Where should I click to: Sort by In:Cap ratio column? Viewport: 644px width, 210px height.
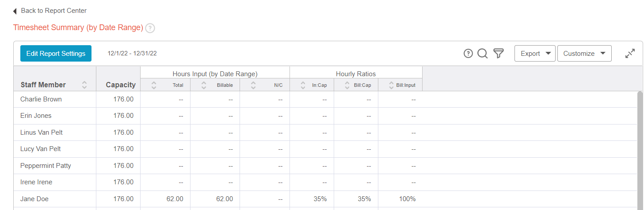pos(303,85)
